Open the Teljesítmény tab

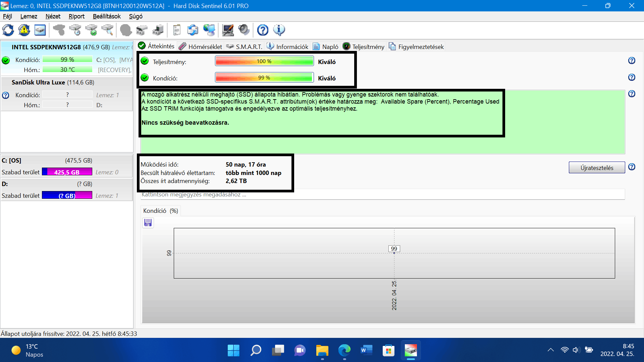tap(364, 47)
